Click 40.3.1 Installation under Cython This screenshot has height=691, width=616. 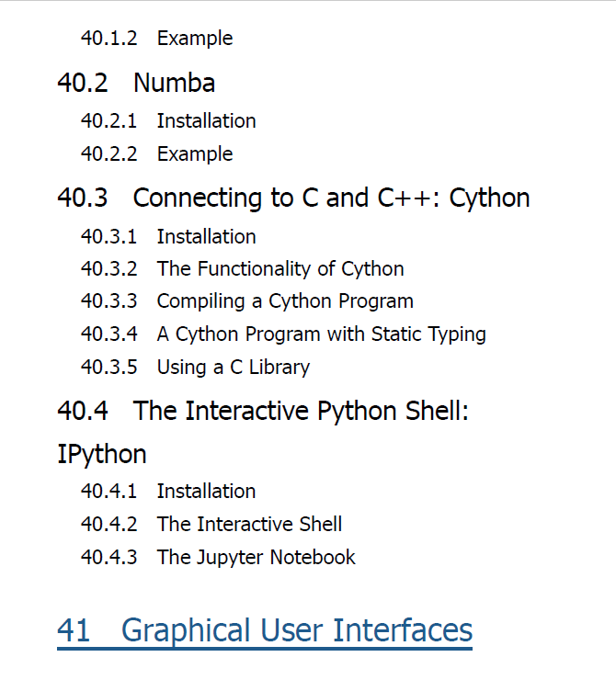(168, 237)
